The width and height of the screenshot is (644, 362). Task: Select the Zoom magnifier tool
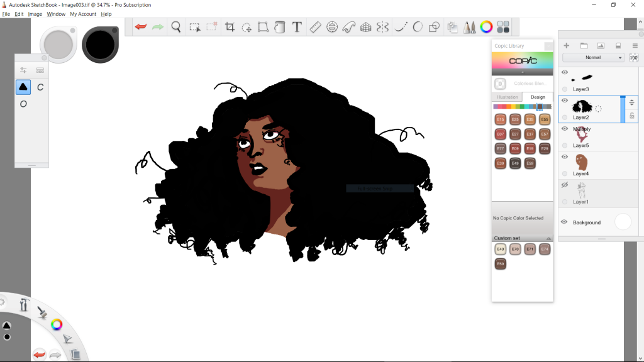click(x=176, y=27)
